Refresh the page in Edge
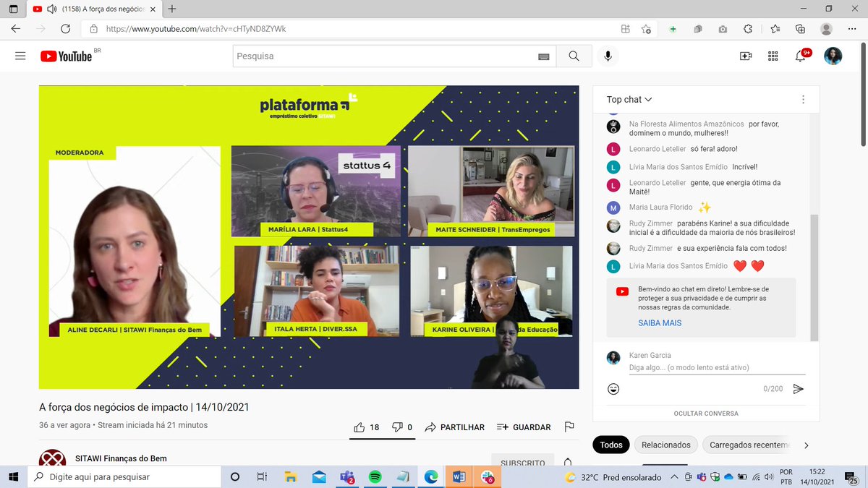The width and height of the screenshot is (868, 488). pyautogui.click(x=65, y=29)
